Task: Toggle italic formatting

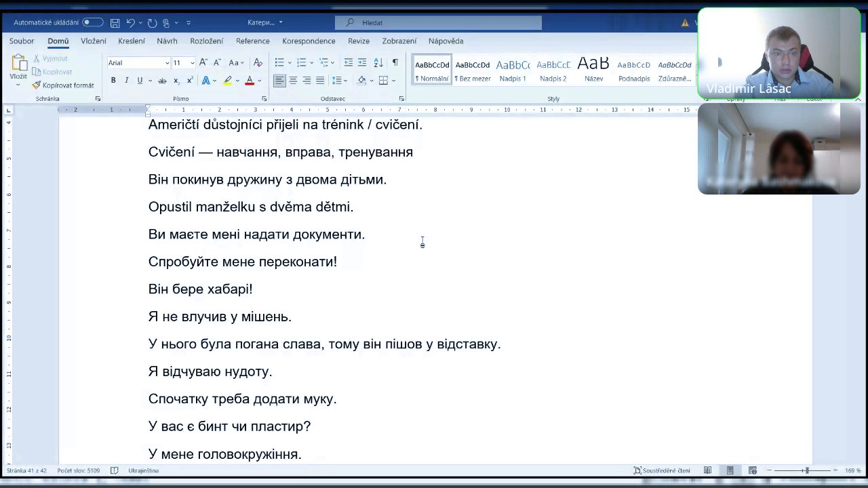Action: pyautogui.click(x=126, y=81)
